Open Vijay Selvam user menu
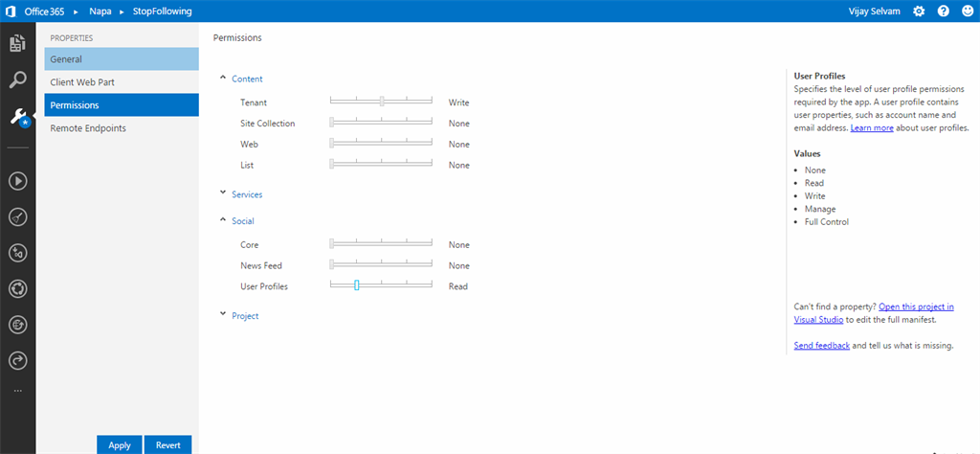The image size is (980, 454). point(875,11)
